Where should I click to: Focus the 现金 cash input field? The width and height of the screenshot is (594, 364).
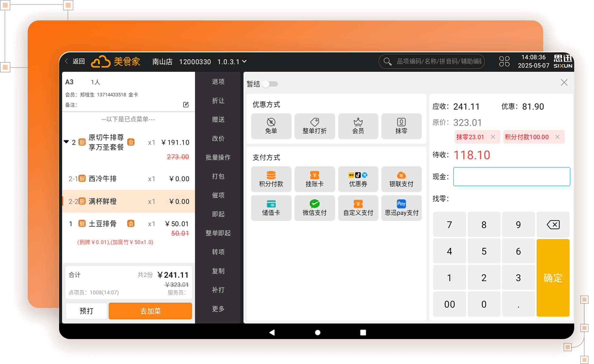tap(511, 177)
